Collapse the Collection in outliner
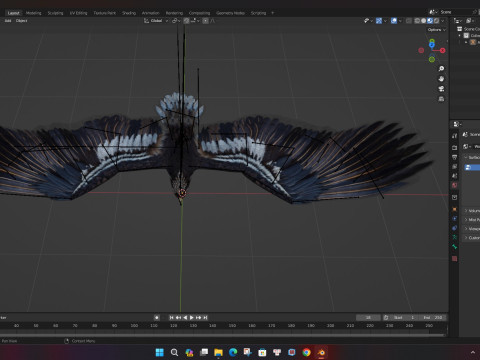Image resolution: width=480 pixels, height=360 pixels. [x=460, y=35]
